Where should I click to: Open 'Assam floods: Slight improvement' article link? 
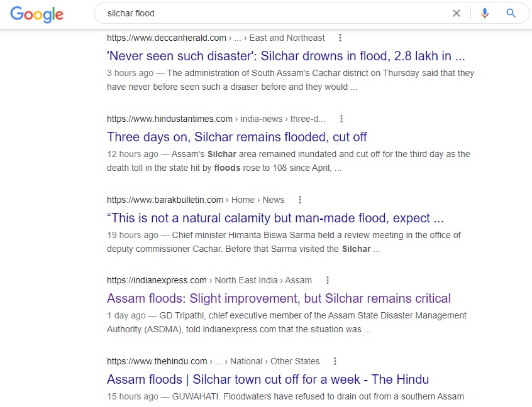279,298
